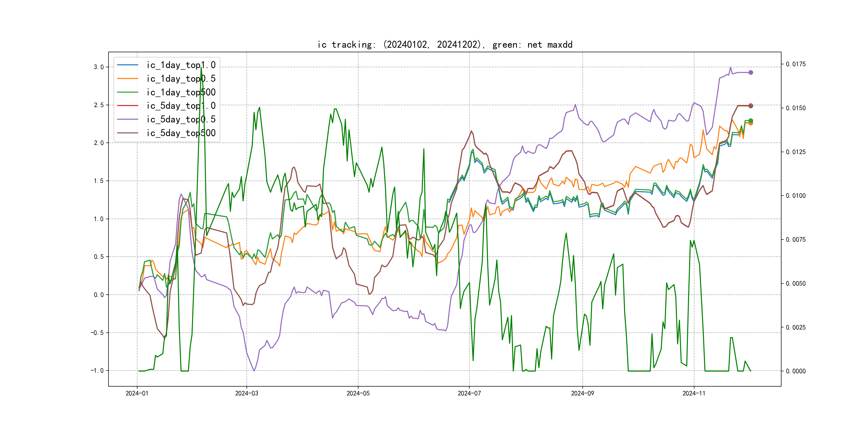Click the -1.0 left axis tick label

pyautogui.click(x=97, y=371)
